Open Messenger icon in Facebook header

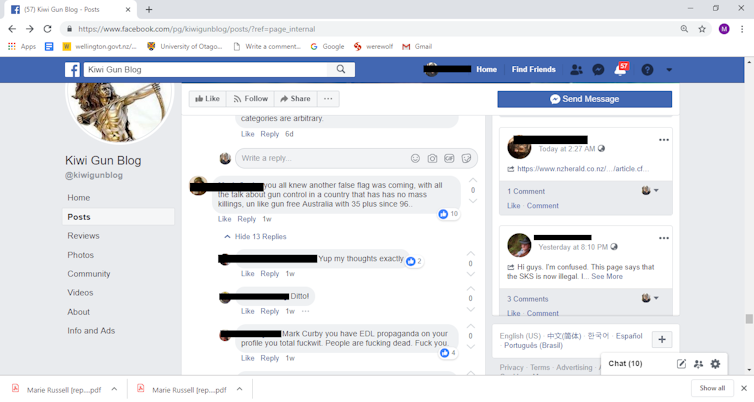(598, 70)
